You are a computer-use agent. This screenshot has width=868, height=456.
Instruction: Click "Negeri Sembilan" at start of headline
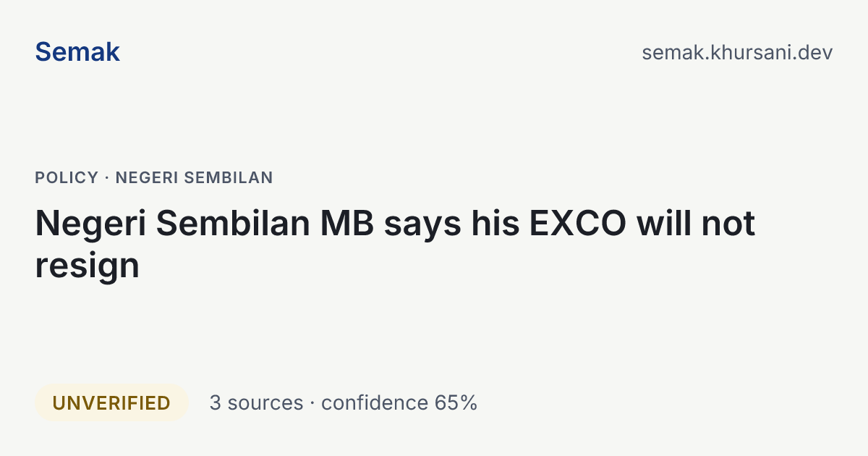tap(173, 223)
